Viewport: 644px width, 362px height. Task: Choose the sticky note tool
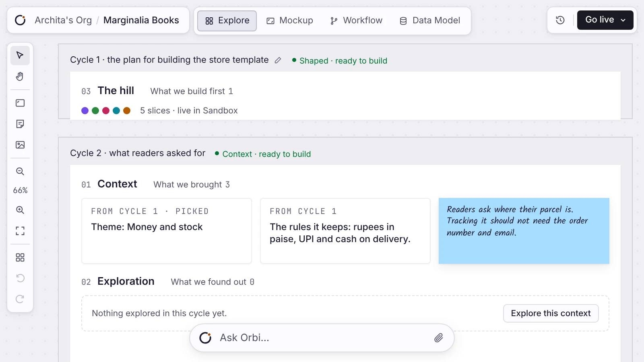[20, 124]
